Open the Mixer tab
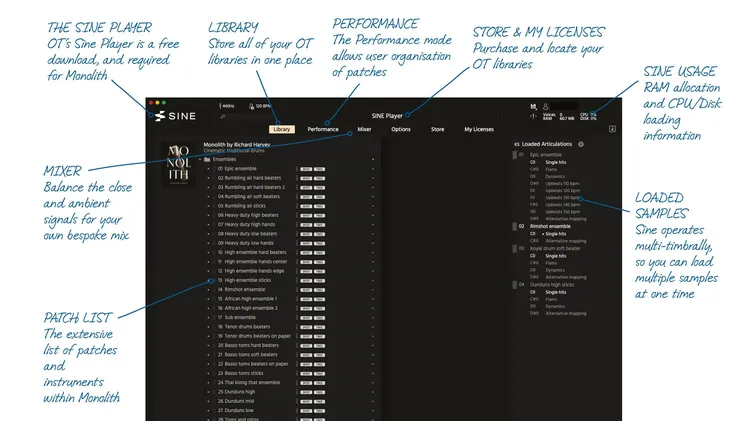750x421 pixels. (x=364, y=129)
